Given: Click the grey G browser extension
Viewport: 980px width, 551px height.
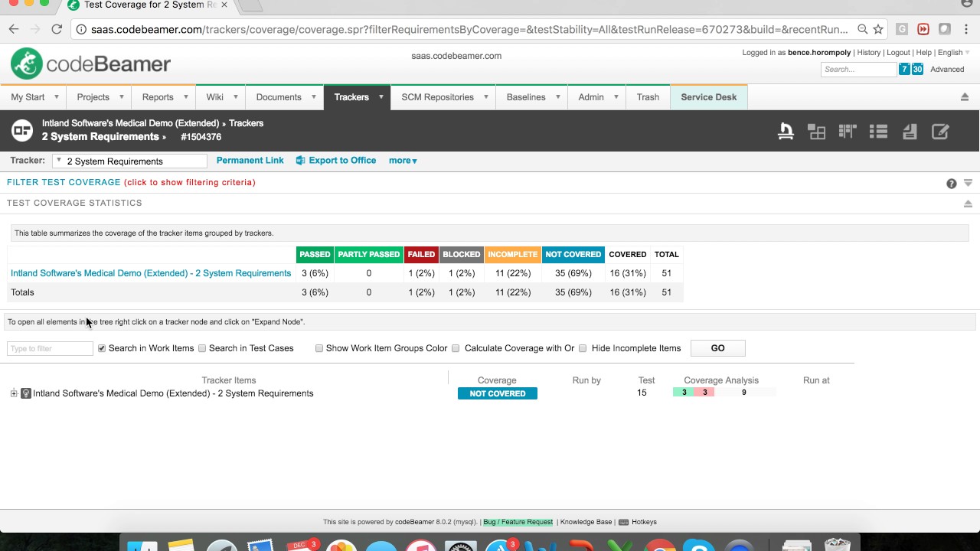Looking at the screenshot, I should click(902, 29).
